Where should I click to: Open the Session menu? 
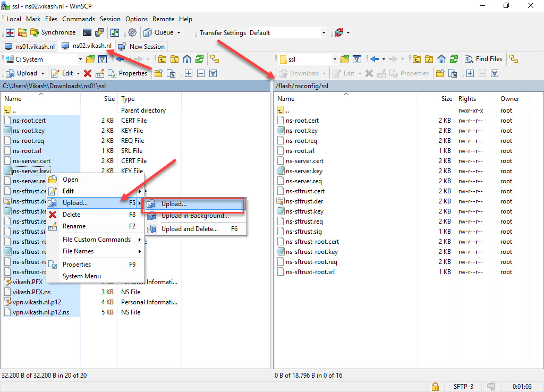click(x=110, y=19)
